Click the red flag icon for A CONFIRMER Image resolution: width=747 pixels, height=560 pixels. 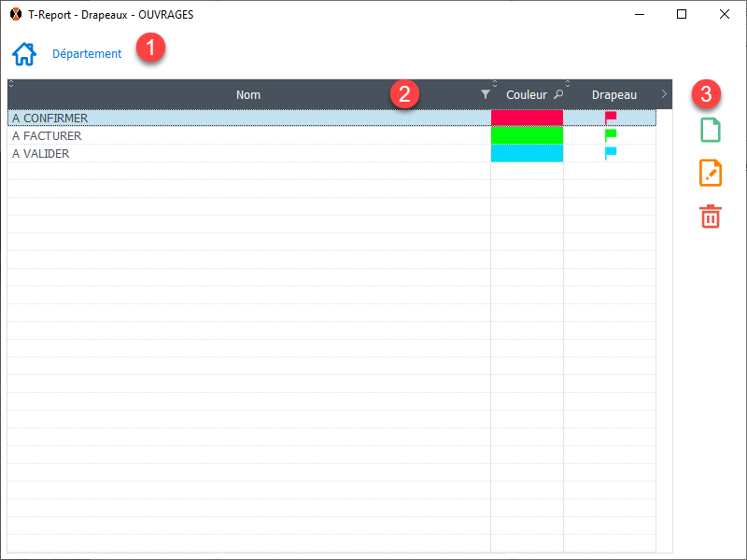click(611, 119)
